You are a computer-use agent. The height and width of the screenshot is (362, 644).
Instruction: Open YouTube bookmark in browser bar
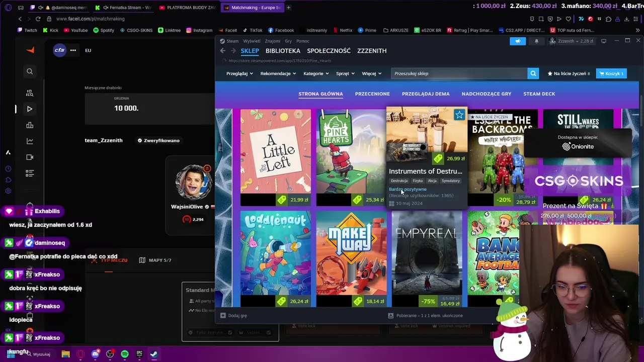[x=75, y=30]
